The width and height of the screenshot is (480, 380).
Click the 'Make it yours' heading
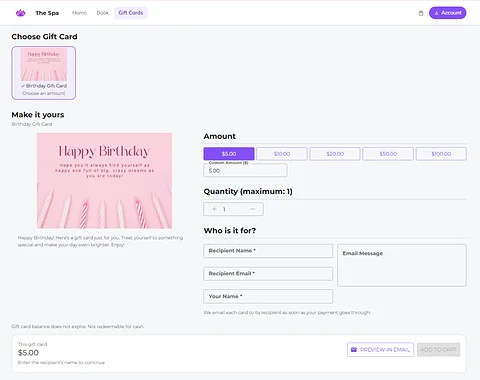click(38, 115)
